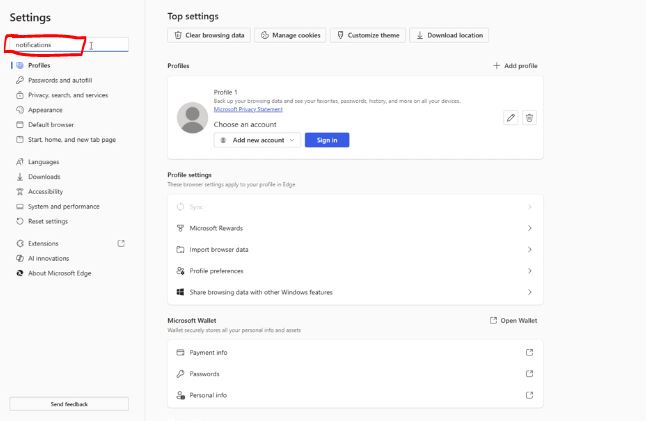
Task: Open Accessibility settings
Action: tap(45, 191)
